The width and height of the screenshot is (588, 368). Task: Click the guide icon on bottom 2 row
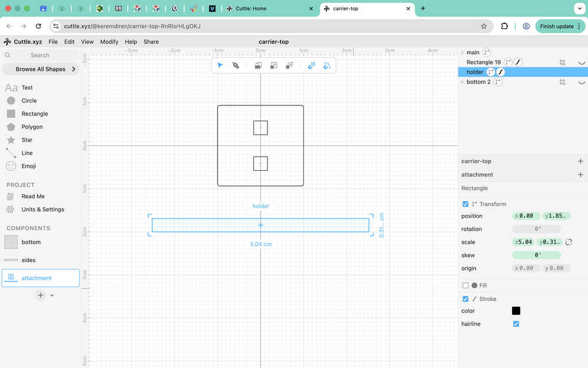pyautogui.click(x=562, y=82)
